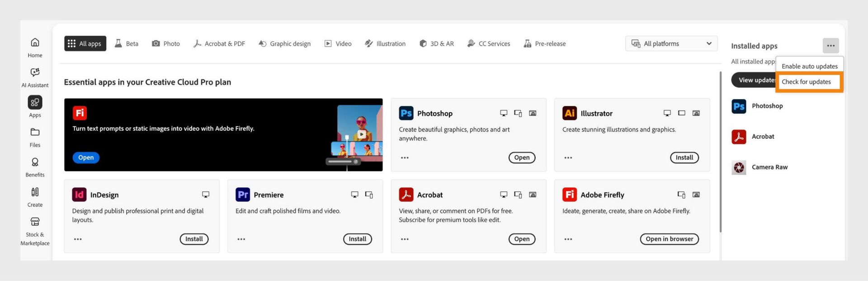Image resolution: width=868 pixels, height=281 pixels.
Task: Switch to the Graphic design tab
Action: tap(284, 43)
